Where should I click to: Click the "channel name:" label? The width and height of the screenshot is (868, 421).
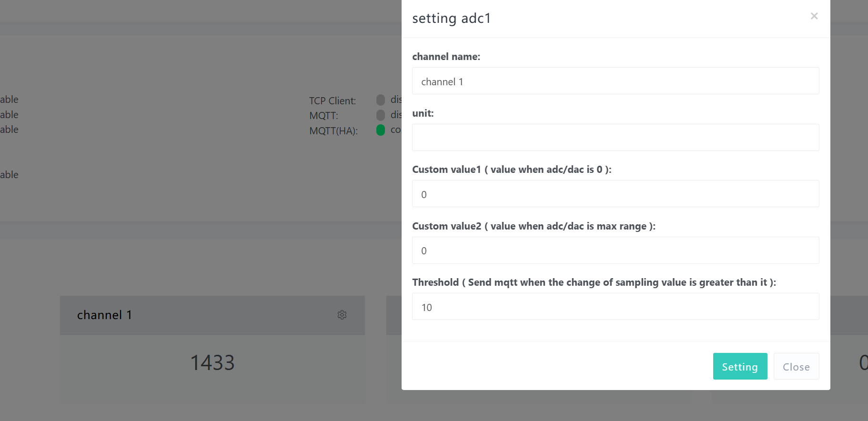446,57
